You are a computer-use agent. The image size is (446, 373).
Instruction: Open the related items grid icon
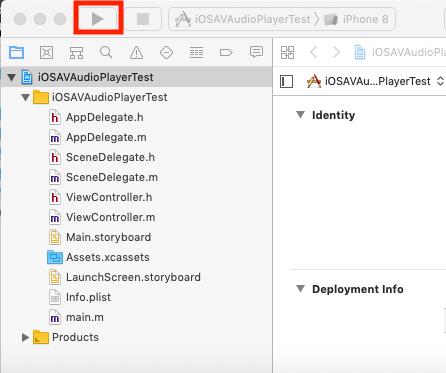[x=287, y=52]
